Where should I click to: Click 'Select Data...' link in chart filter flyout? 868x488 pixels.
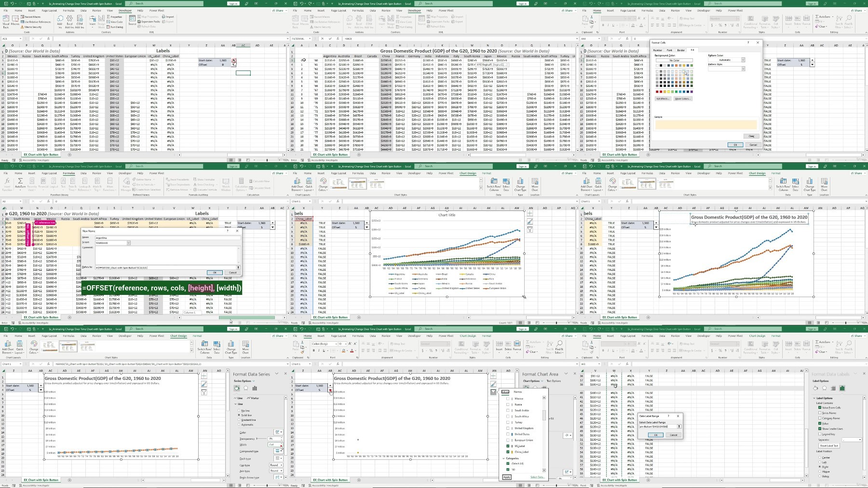click(538, 477)
